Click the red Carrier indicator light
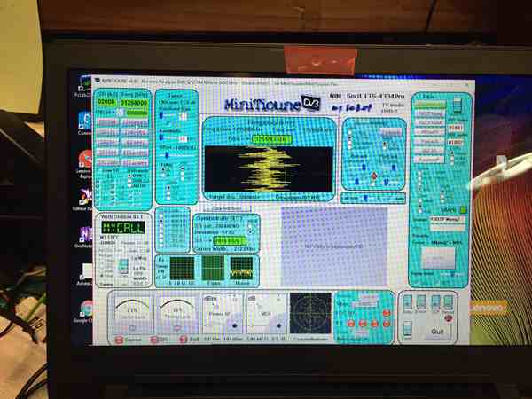Image resolution: width=532 pixels, height=399 pixels. (119, 340)
